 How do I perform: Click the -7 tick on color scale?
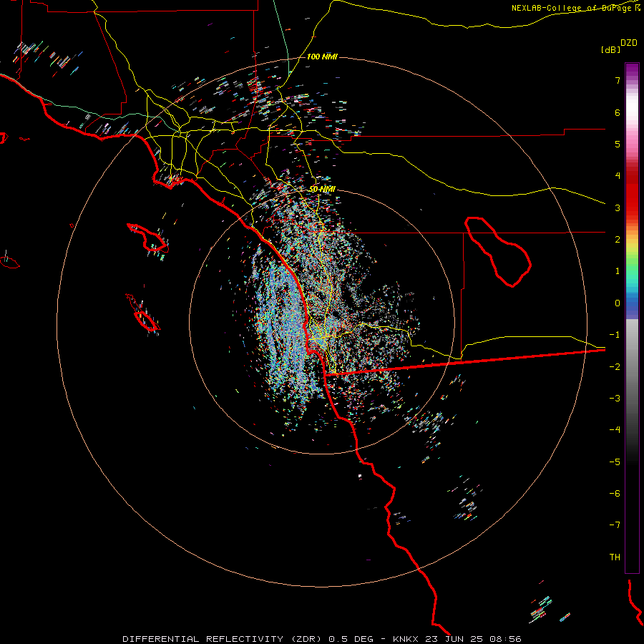coord(615,525)
